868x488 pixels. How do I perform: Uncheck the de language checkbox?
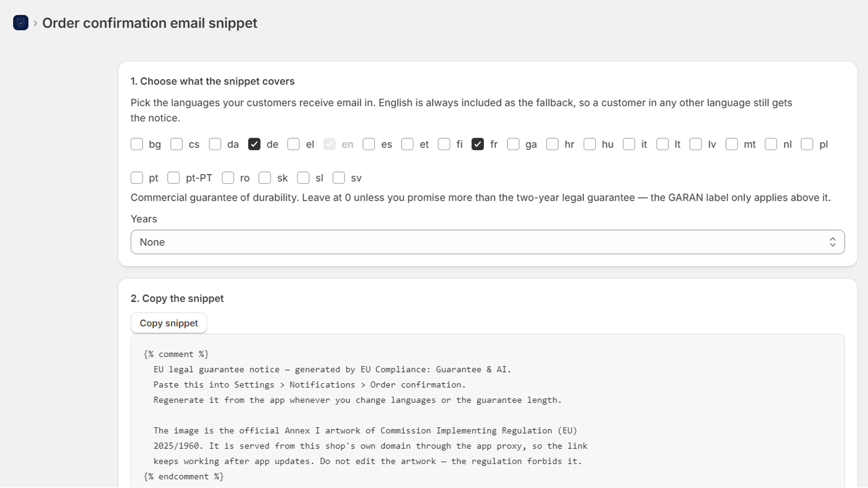click(254, 144)
